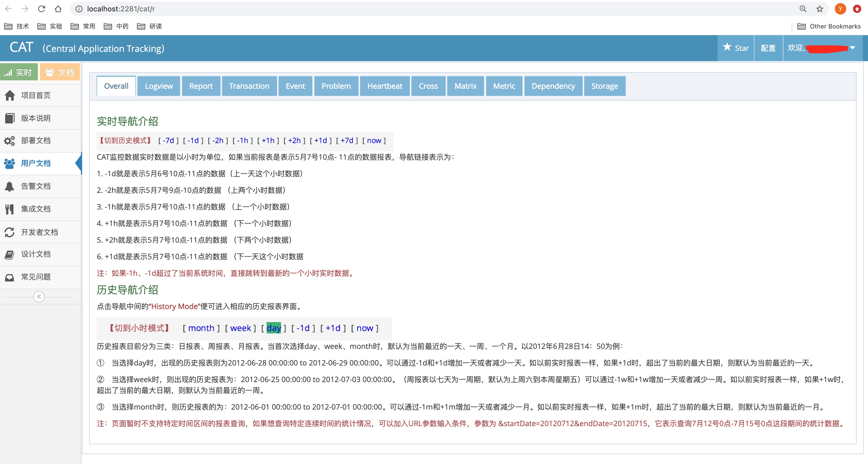Collapse the sidebar with double-chevron button

[39, 297]
